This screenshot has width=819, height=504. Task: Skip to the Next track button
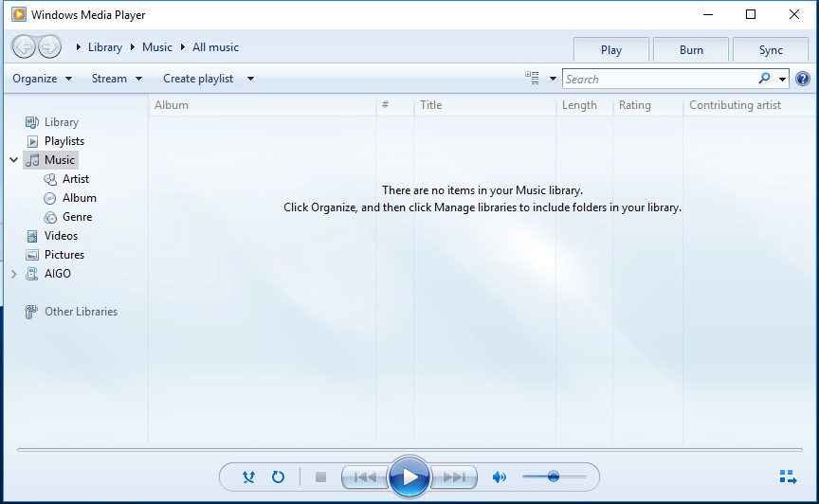tap(455, 477)
